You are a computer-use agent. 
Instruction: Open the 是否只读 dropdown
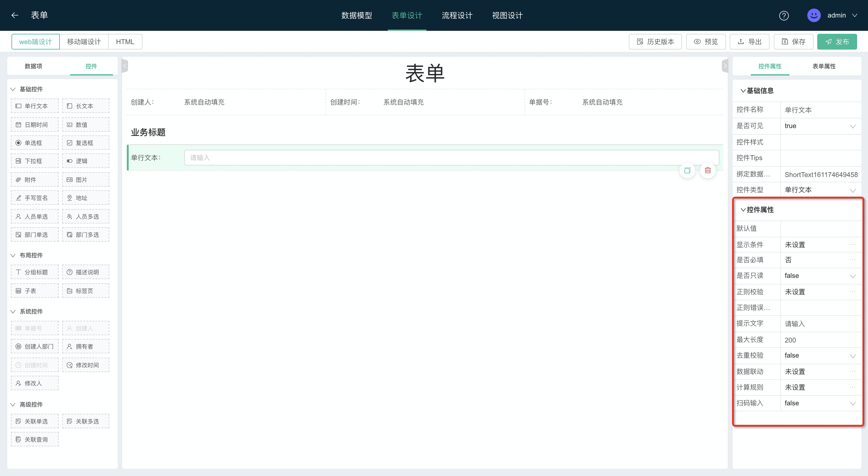click(x=821, y=276)
